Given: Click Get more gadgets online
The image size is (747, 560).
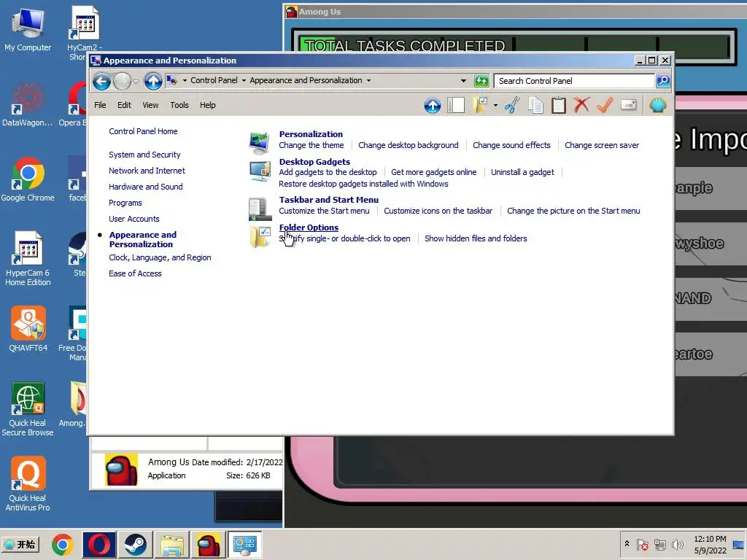Looking at the screenshot, I should coord(433,172).
